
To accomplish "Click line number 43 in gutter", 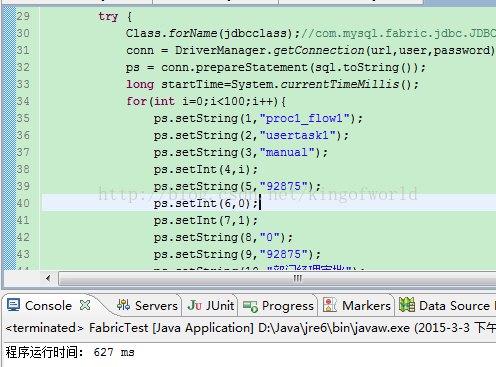I will click(x=23, y=254).
